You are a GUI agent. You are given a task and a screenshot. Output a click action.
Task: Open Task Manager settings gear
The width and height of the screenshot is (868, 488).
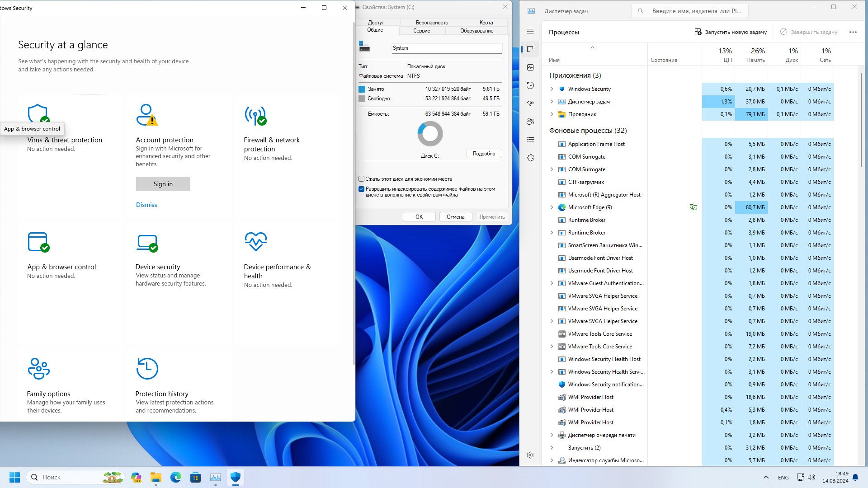[530, 455]
